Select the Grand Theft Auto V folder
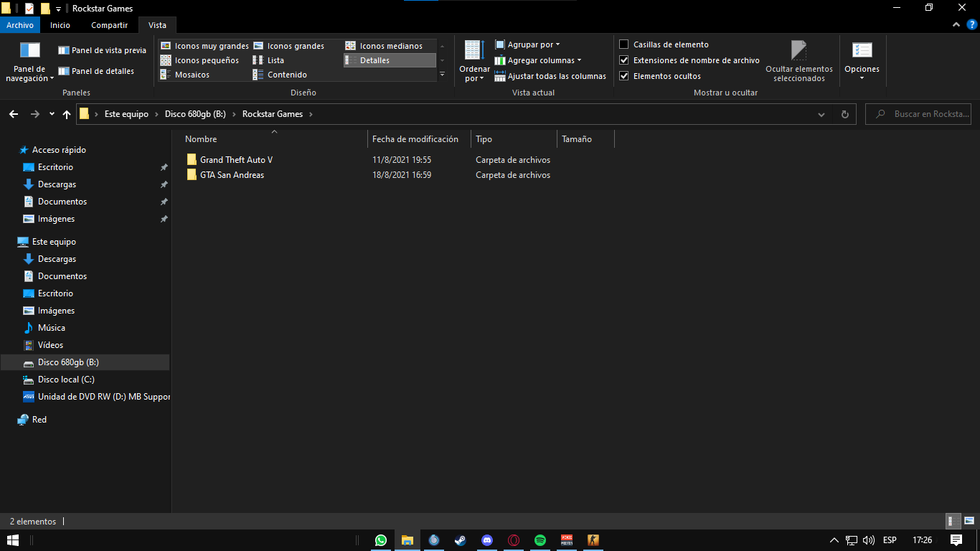 [236, 160]
